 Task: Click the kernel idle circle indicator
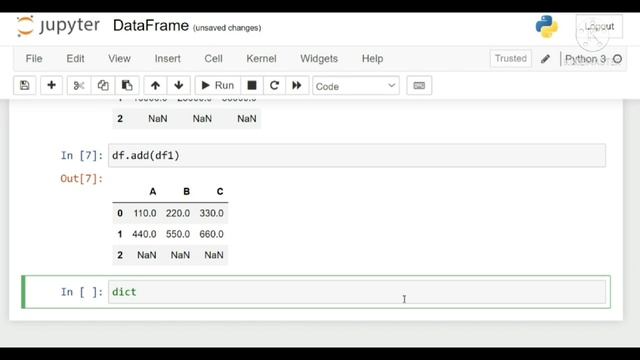617,59
